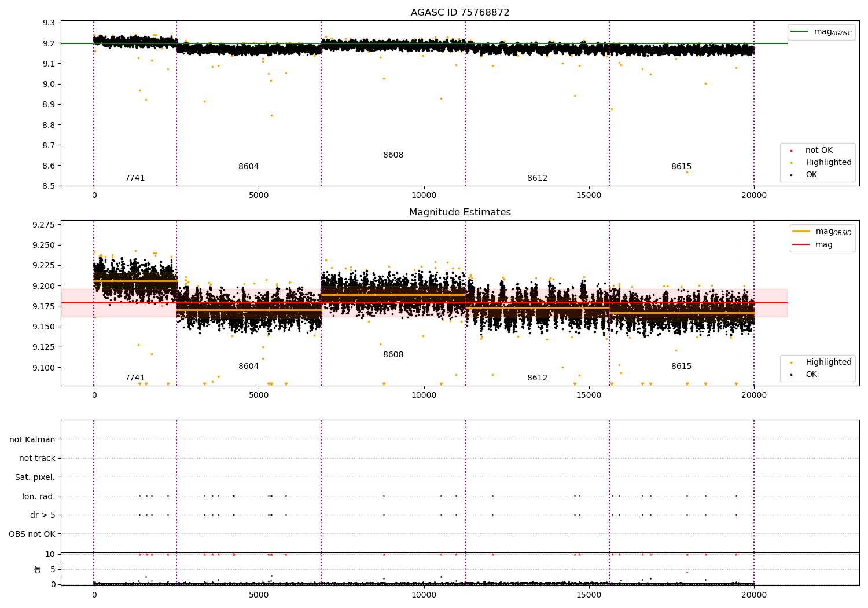Click the green line swatch beside mag AGASC
This screenshot has width=868, height=608.
[800, 32]
